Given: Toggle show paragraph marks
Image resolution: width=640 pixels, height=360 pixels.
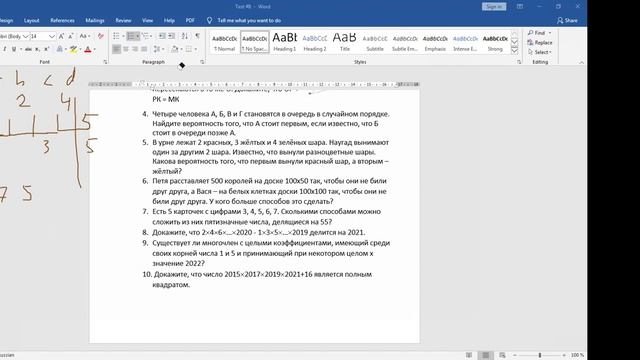Looking at the screenshot, I should 198,36.
